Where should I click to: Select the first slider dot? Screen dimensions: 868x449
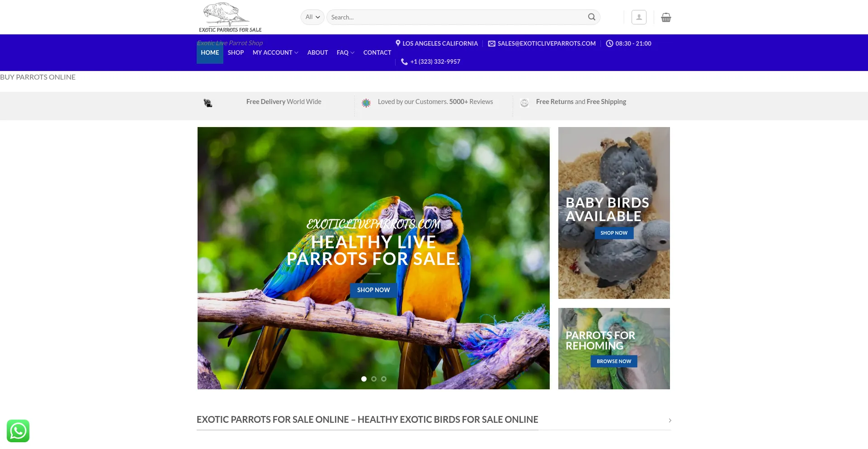click(x=364, y=379)
